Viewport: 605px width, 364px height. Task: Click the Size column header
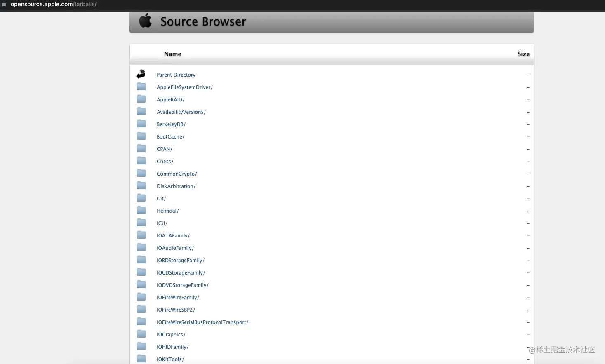pyautogui.click(x=523, y=54)
